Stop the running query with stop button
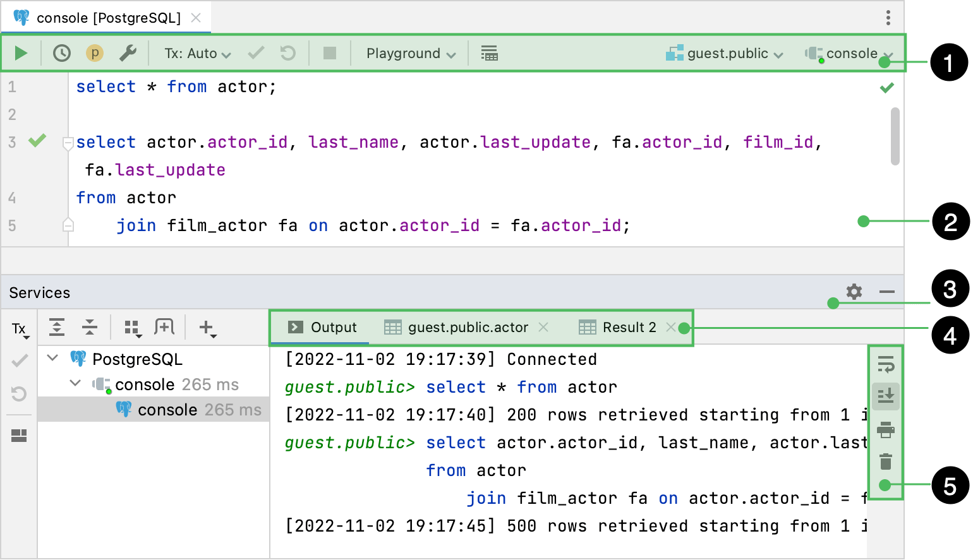Screen dimensions: 973x560 [x=329, y=53]
